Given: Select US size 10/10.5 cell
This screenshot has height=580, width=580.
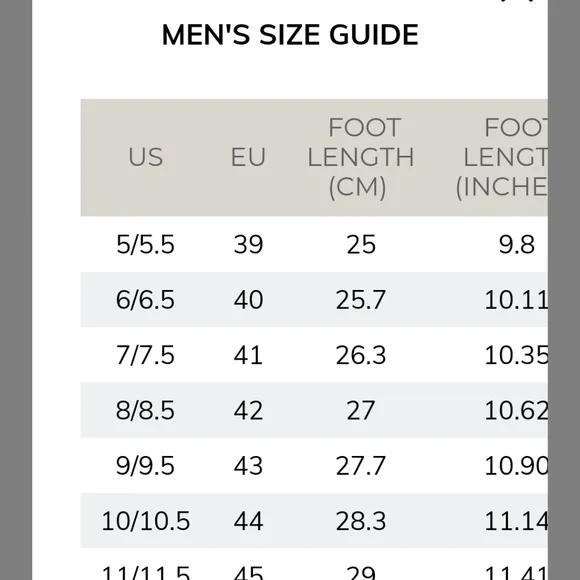Looking at the screenshot, I should (145, 521).
